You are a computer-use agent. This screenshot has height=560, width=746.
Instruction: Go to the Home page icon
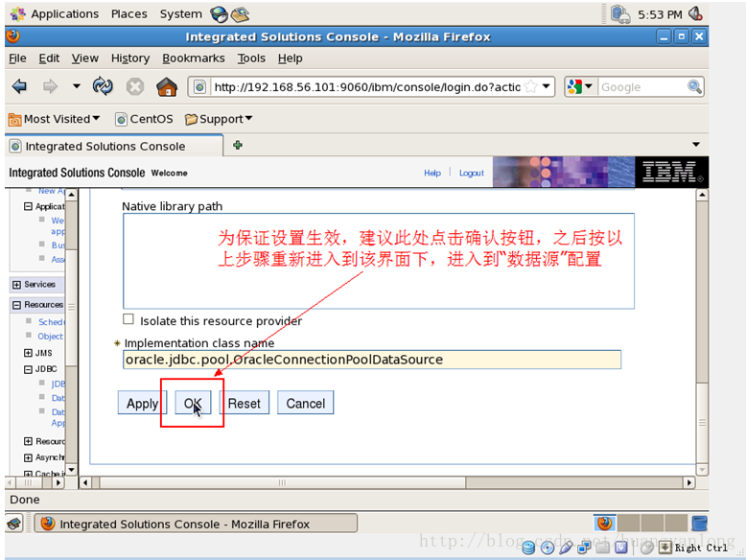point(167,86)
